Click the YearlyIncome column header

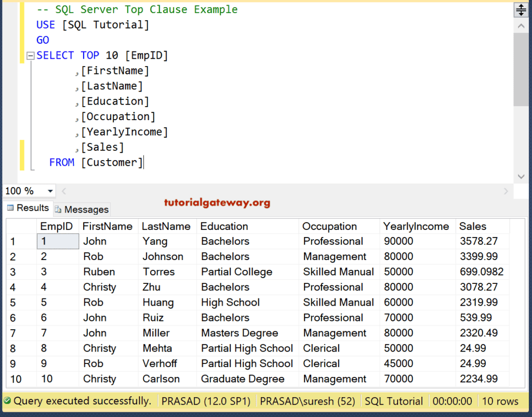tap(416, 226)
